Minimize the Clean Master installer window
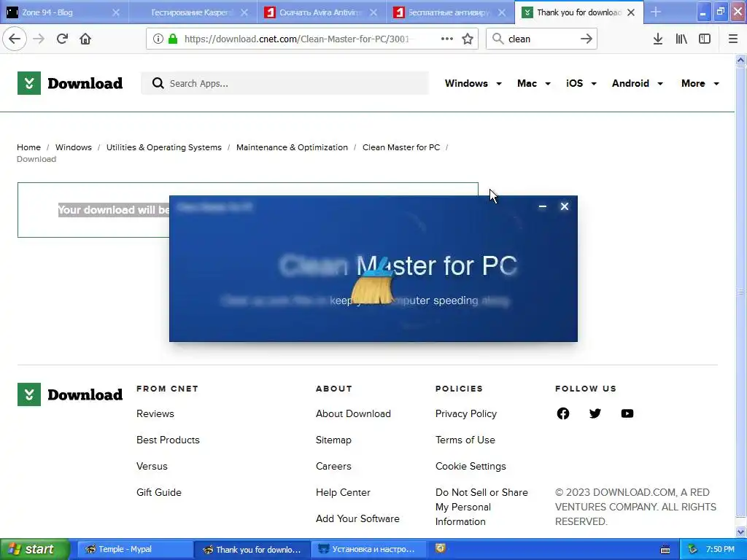The height and width of the screenshot is (560, 747). (542, 206)
